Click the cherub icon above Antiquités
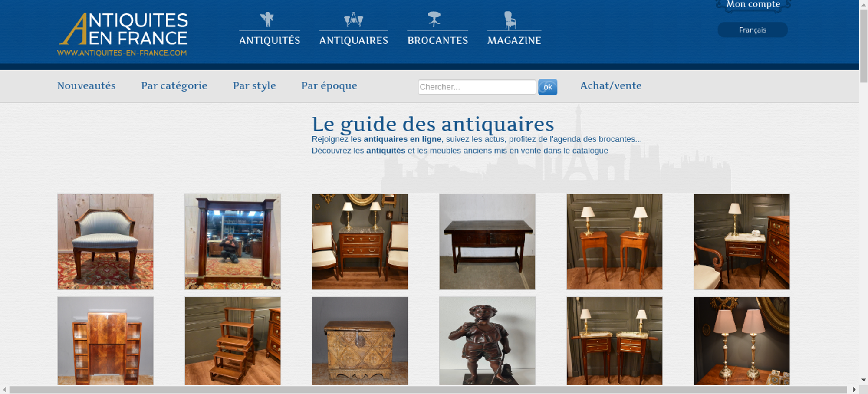This screenshot has height=394, width=868. [267, 20]
